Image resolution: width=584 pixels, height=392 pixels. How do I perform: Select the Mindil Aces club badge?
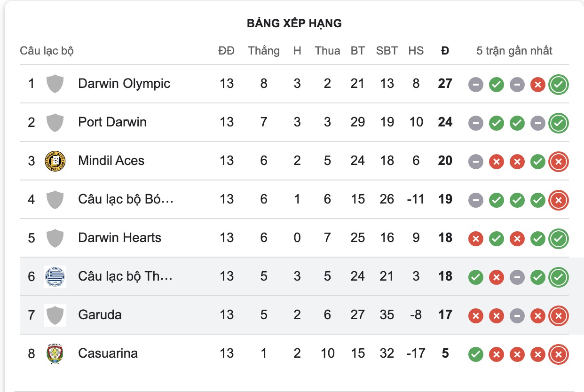tap(55, 161)
